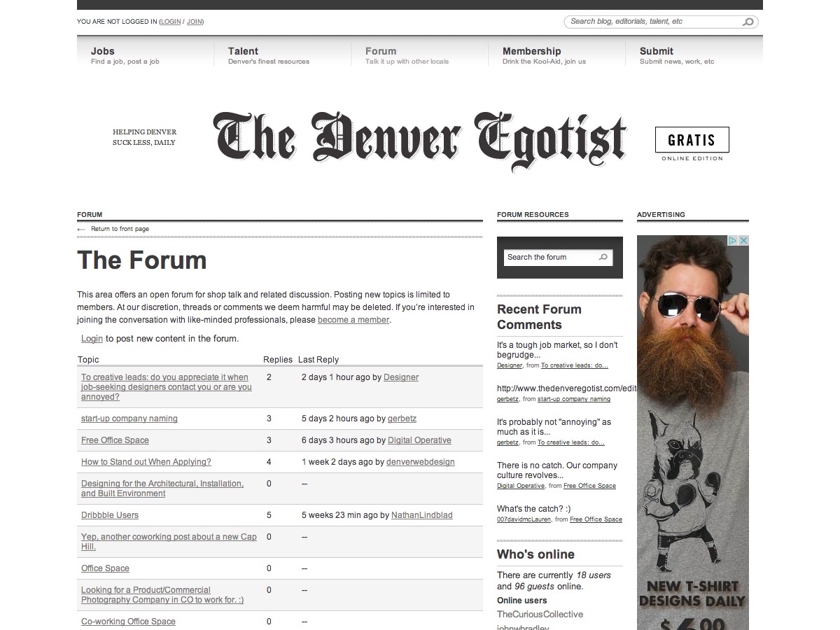Screen dimensions: 840x630
Task: Click the Topic column header
Action: point(88,360)
